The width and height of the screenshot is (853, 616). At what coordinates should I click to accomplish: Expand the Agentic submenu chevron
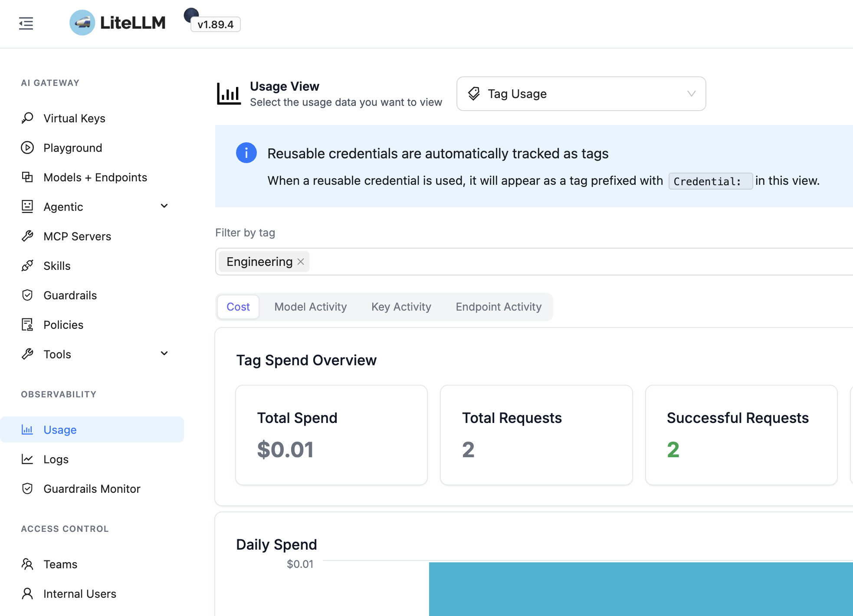tap(164, 206)
